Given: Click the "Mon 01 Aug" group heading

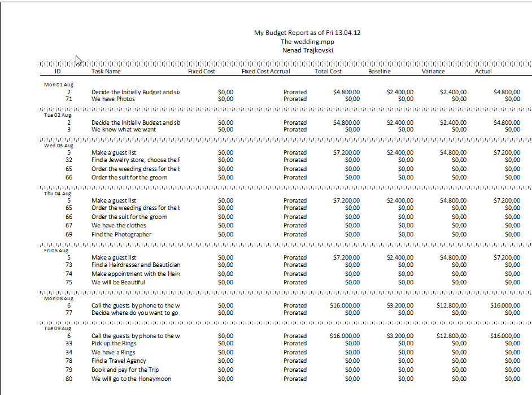Looking at the screenshot, I should [58, 85].
